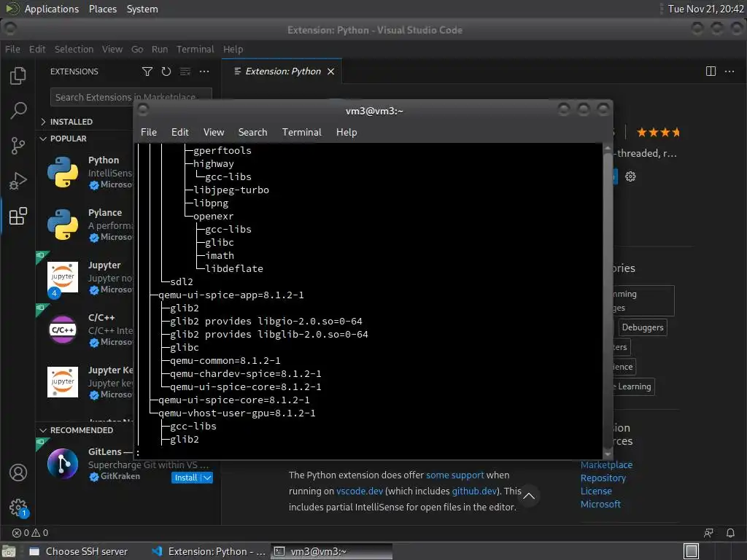
Task: Click the feedback icon in status bar
Action: (x=708, y=533)
